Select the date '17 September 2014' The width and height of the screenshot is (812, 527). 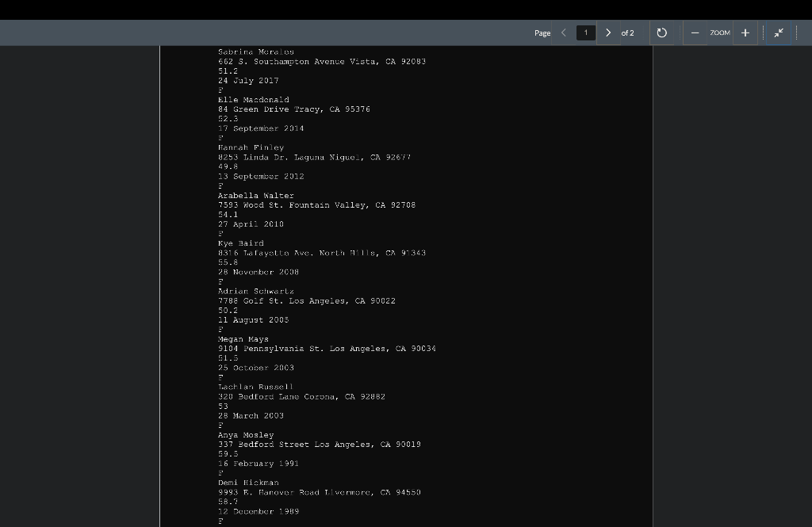[x=260, y=128]
